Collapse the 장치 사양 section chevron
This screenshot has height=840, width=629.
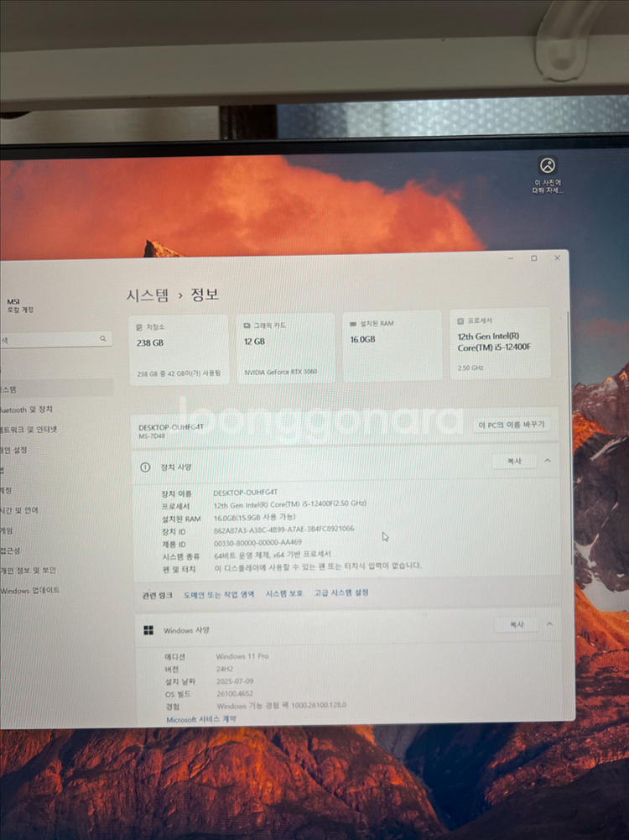548,460
